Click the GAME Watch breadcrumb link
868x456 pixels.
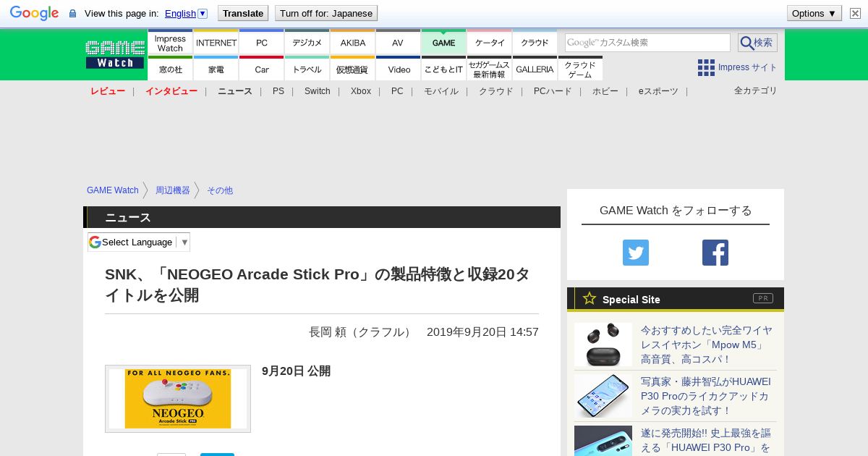[113, 190]
